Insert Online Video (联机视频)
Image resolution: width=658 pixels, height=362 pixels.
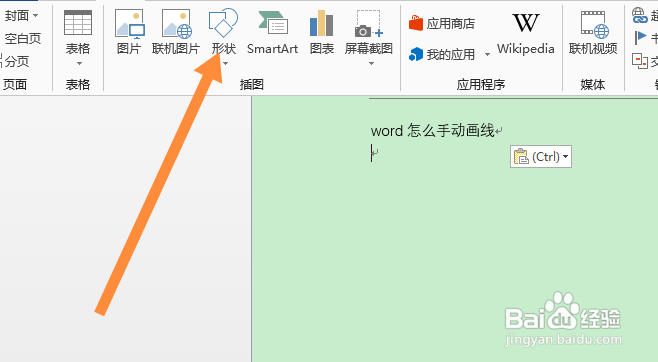593,33
